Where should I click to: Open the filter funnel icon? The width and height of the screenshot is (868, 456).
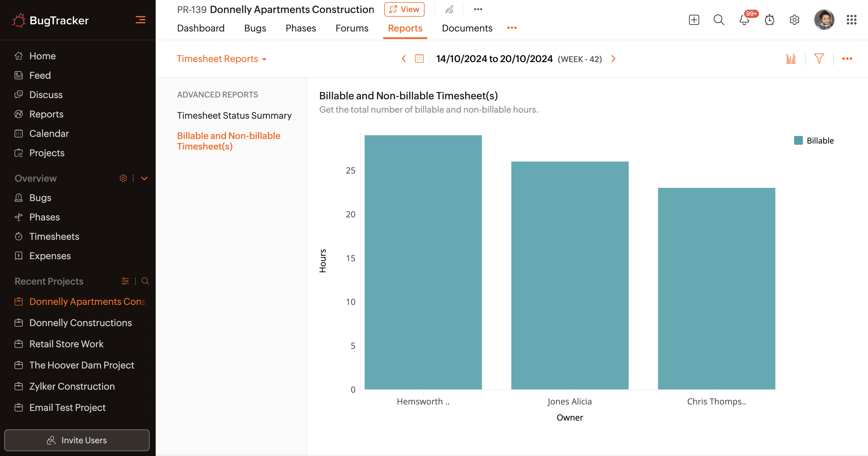(x=819, y=59)
